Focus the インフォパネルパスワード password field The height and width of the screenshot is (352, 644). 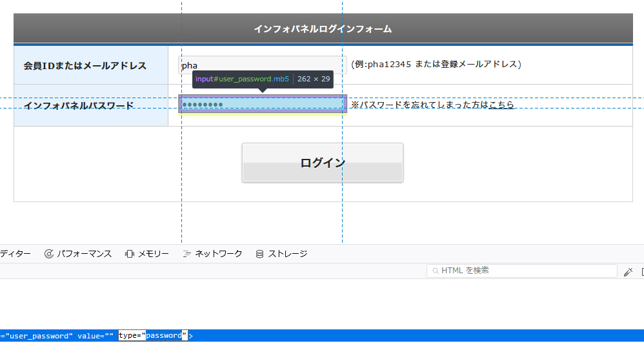coord(263,104)
